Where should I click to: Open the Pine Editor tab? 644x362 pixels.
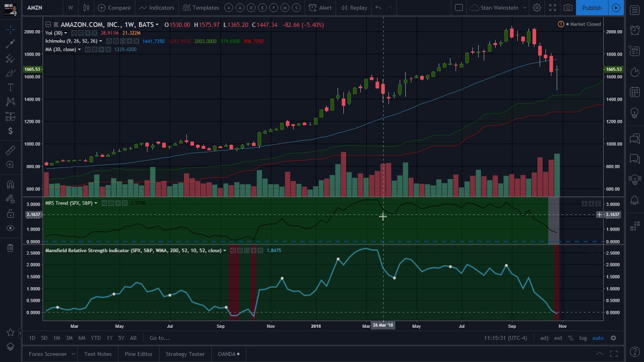click(x=138, y=354)
